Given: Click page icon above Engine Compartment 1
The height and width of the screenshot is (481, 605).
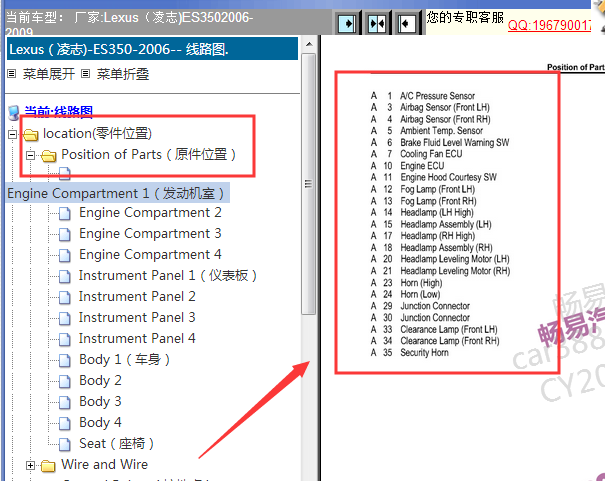Looking at the screenshot, I should coord(64,174).
